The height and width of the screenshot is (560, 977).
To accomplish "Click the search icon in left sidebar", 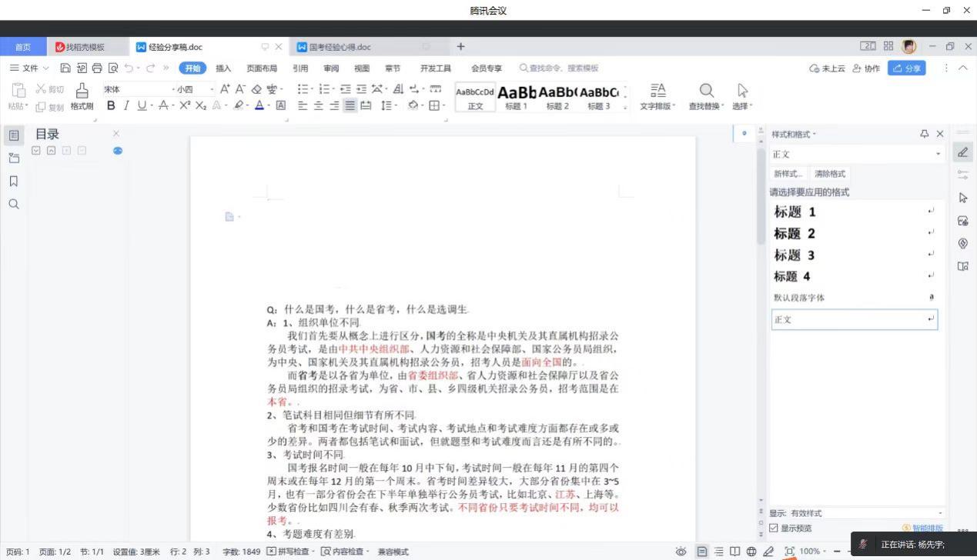I will 14,205.
